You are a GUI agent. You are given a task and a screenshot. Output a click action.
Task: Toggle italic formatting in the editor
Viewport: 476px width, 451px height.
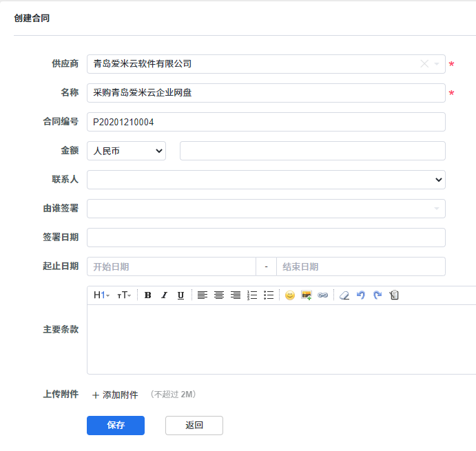pyautogui.click(x=164, y=295)
